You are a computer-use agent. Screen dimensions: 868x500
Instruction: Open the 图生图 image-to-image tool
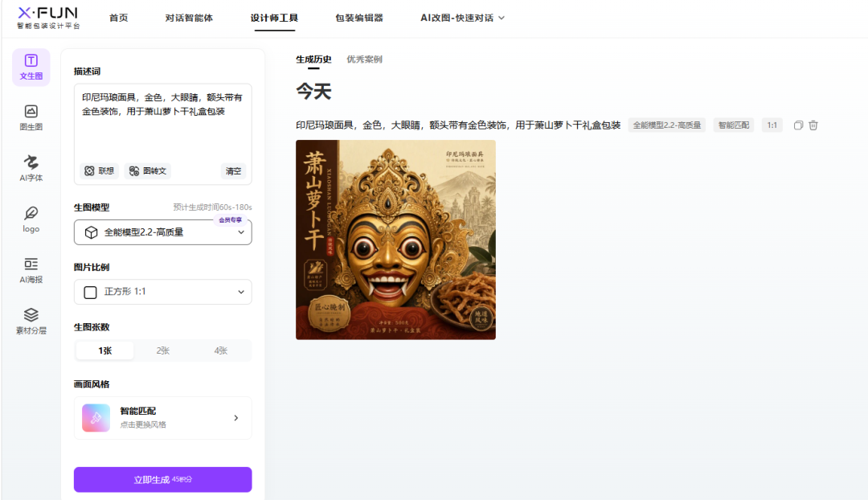[31, 118]
